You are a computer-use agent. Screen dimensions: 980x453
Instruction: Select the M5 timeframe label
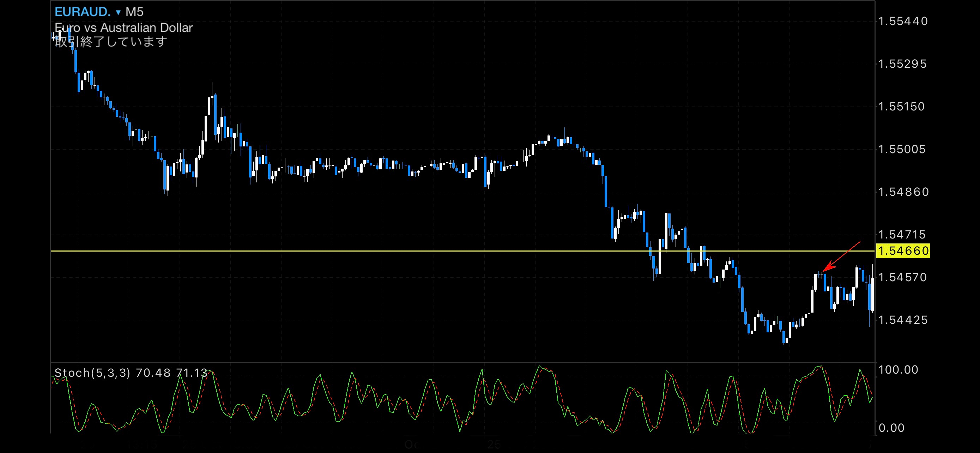(x=134, y=12)
